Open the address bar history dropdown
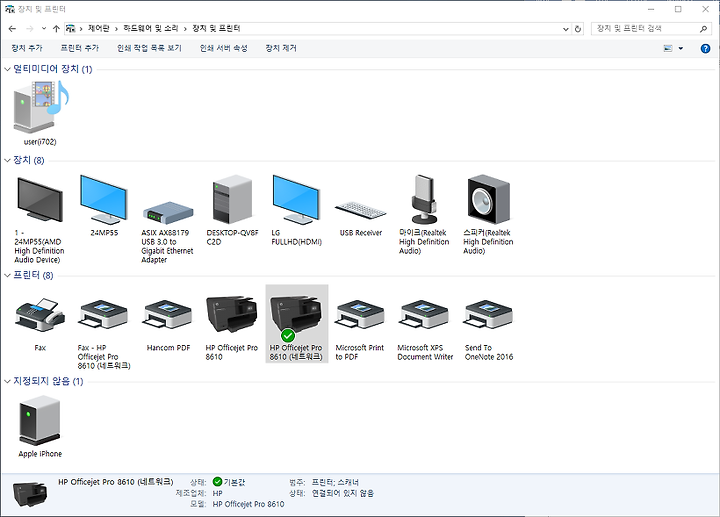The height and width of the screenshot is (517, 720). [566, 29]
